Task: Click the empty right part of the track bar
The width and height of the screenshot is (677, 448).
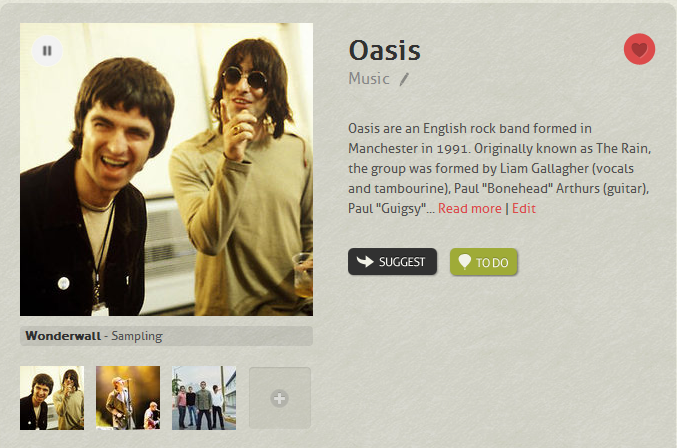Action: [x=237, y=336]
